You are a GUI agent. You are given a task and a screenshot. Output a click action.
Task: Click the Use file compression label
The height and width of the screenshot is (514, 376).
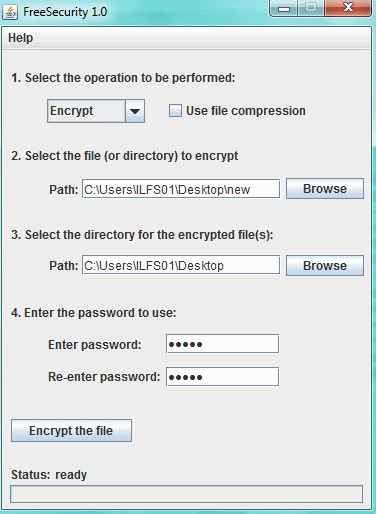tap(246, 111)
